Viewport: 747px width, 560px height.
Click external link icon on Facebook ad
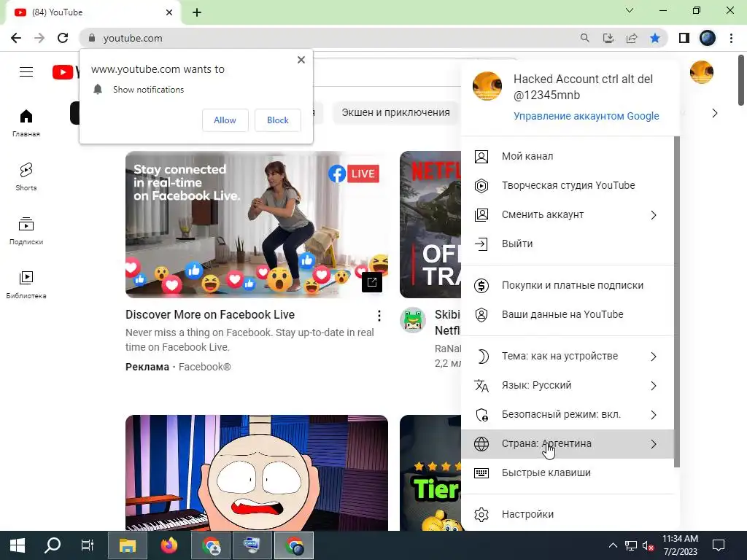pyautogui.click(x=371, y=282)
